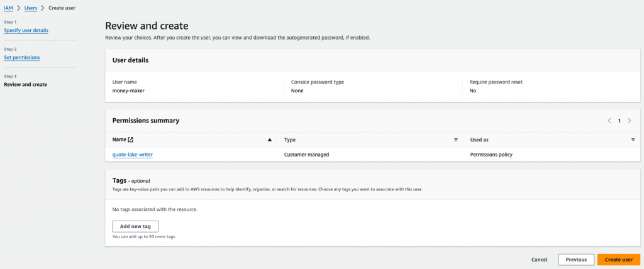The height and width of the screenshot is (269, 644).
Task: Navigate to Users in the breadcrumb
Action: point(30,8)
